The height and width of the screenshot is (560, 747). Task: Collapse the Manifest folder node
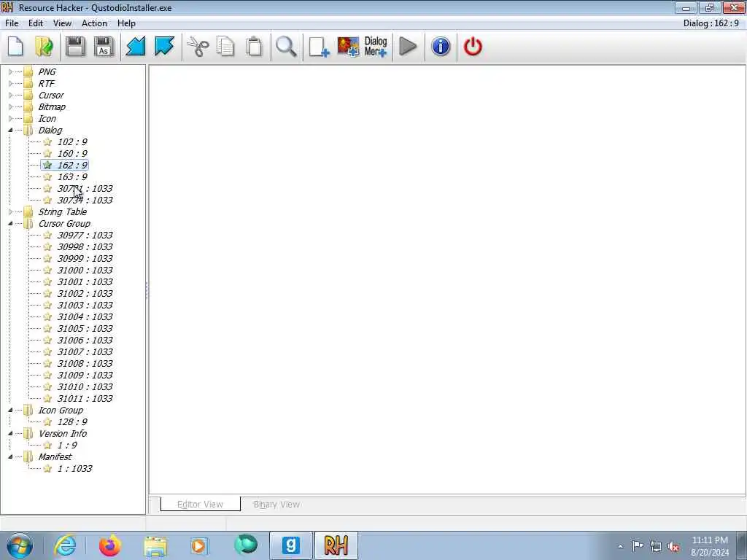(10, 457)
